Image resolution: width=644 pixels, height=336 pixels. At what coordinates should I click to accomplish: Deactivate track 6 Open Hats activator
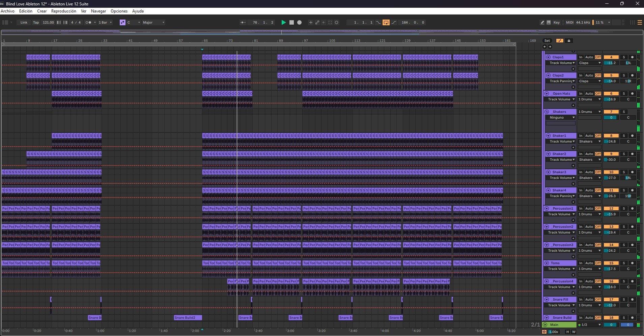coord(611,94)
